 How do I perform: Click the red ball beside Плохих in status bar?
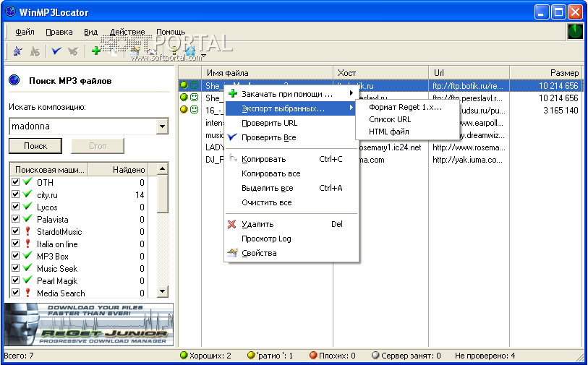coord(313,356)
